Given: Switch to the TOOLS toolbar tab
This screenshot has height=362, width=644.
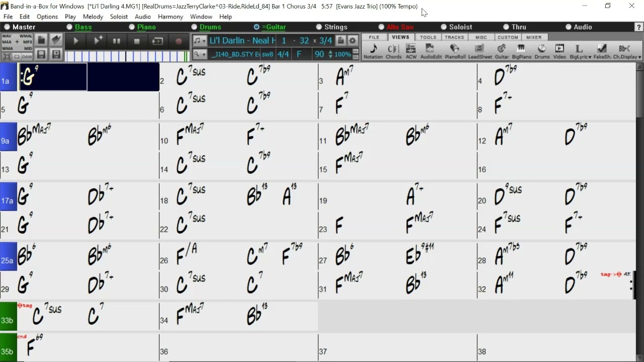Looking at the screenshot, I should pyautogui.click(x=428, y=37).
